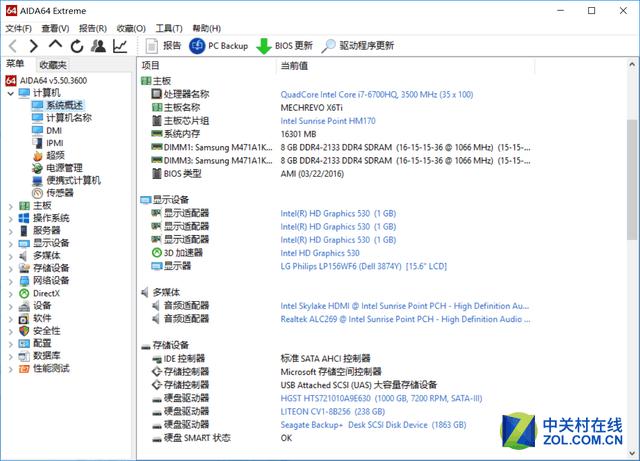Open the 帮助(H) menu
Screen dimensions: 640x461
(207, 28)
